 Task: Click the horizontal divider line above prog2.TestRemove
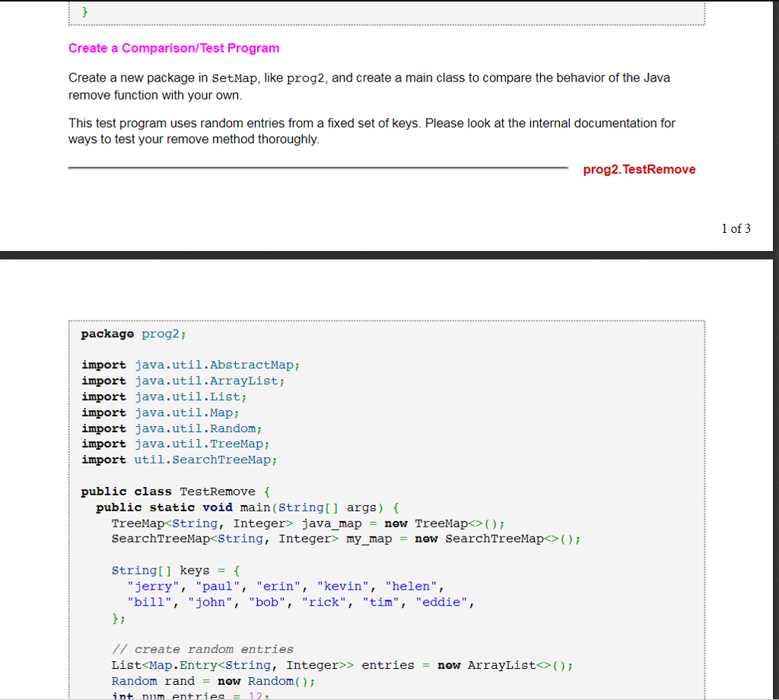tap(320, 168)
